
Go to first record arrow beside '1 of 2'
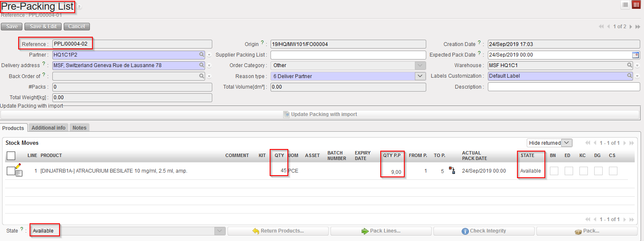pyautogui.click(x=601, y=27)
